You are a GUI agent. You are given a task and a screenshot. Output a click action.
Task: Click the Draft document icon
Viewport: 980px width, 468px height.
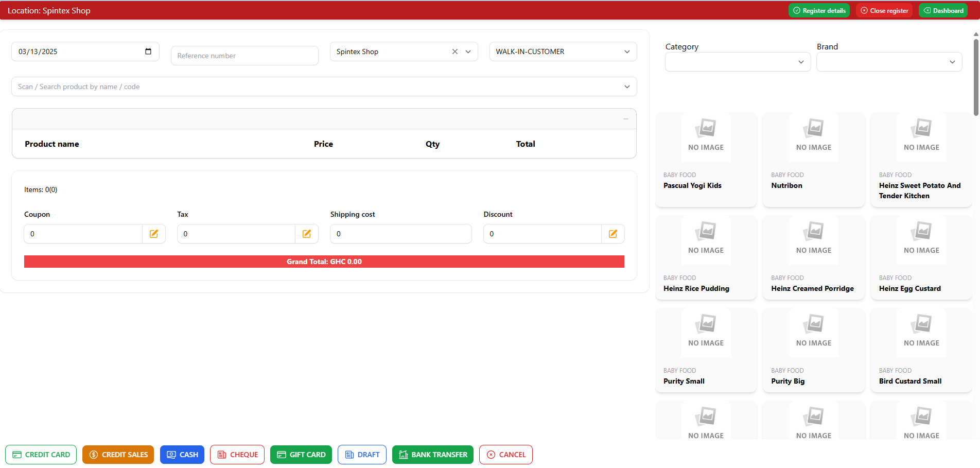[x=348, y=455]
